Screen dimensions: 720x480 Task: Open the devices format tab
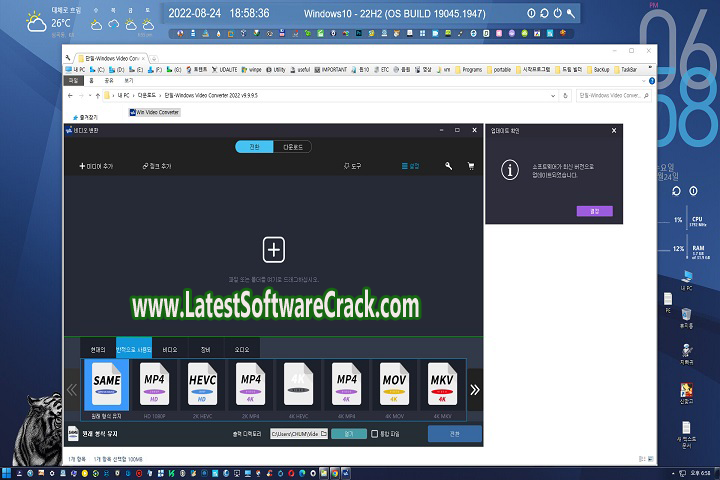205,350
